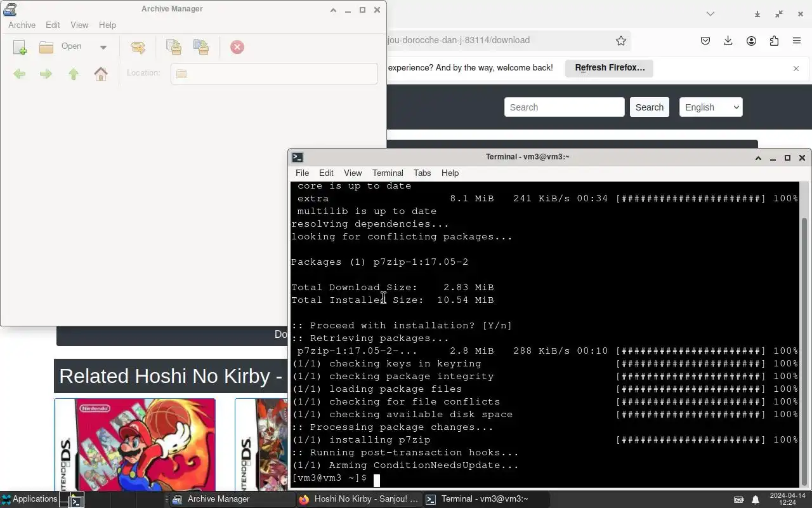Viewport: 812px width, 508px height.
Task: Click the Terminal window title bar icon
Action: click(x=298, y=157)
